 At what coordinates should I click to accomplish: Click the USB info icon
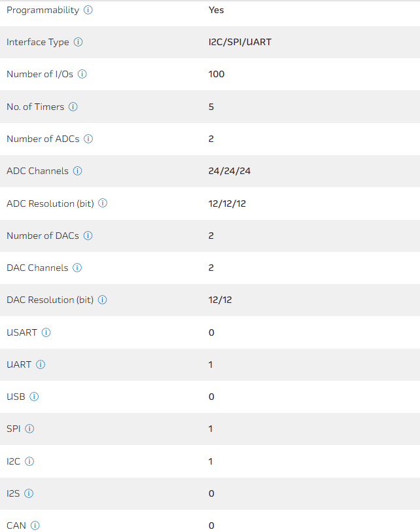click(34, 397)
